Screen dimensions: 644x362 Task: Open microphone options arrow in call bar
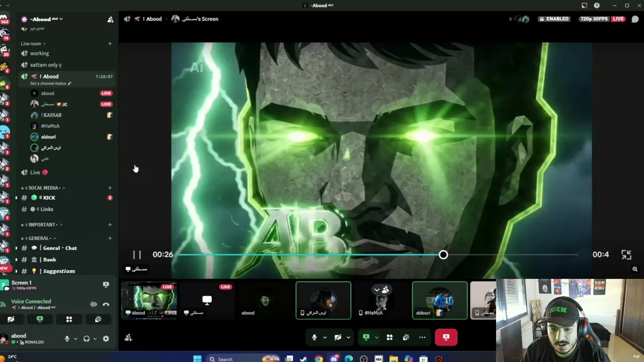(x=325, y=337)
